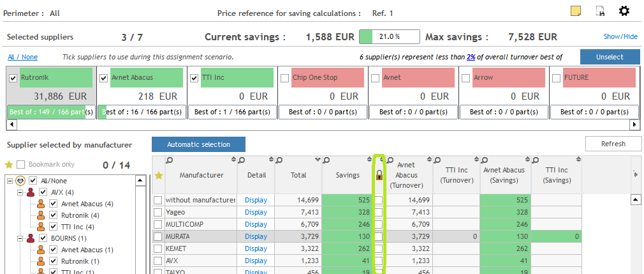Screen dimensions: 644x274
Task: Click the star icon in table header
Action: (159, 175)
